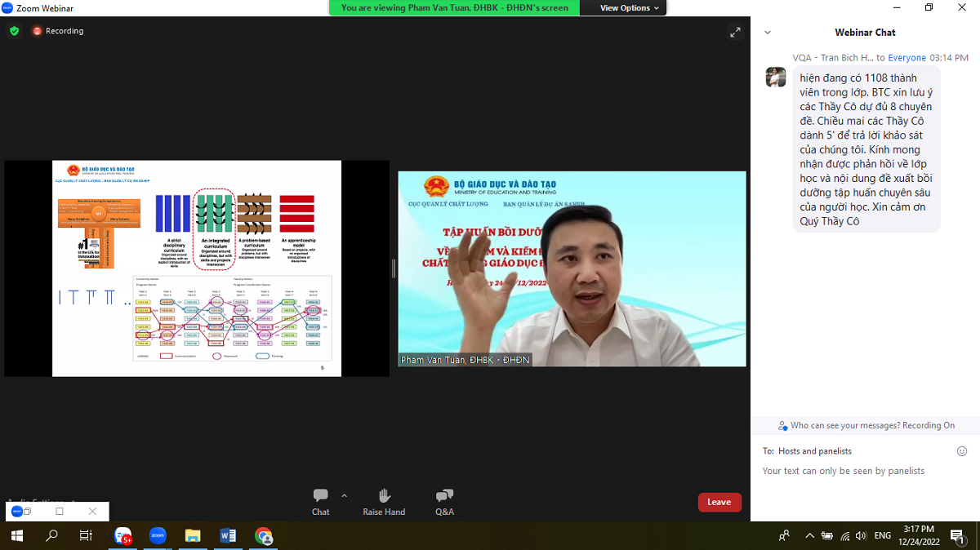Click the Leave button
The height and width of the screenshot is (550, 980).
(x=719, y=502)
